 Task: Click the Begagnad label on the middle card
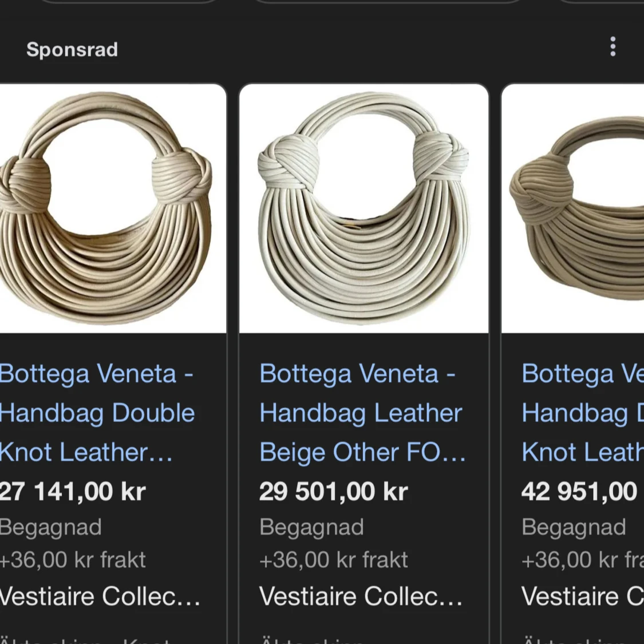coord(312,527)
